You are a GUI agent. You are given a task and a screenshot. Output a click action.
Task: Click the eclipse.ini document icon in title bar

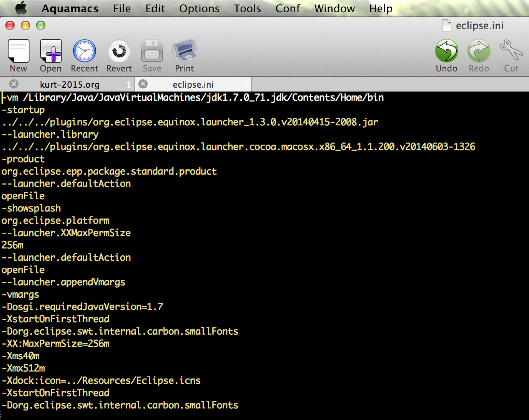point(447,25)
